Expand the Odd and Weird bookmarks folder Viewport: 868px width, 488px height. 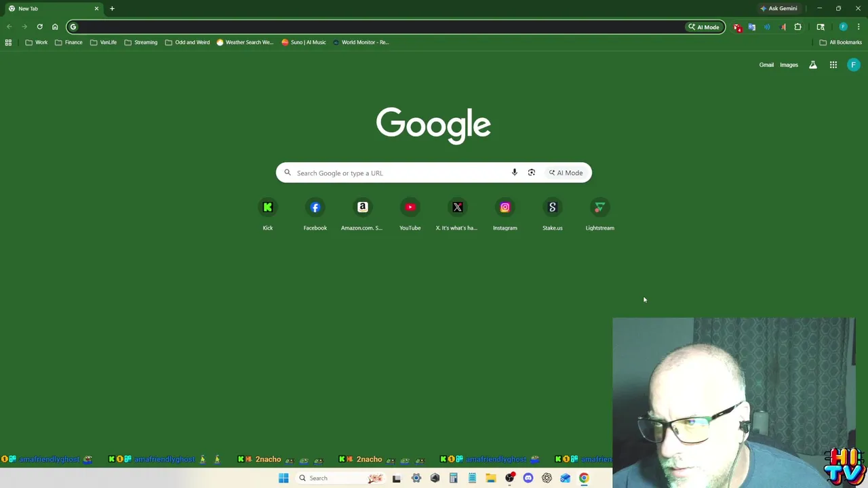pyautogui.click(x=187, y=42)
